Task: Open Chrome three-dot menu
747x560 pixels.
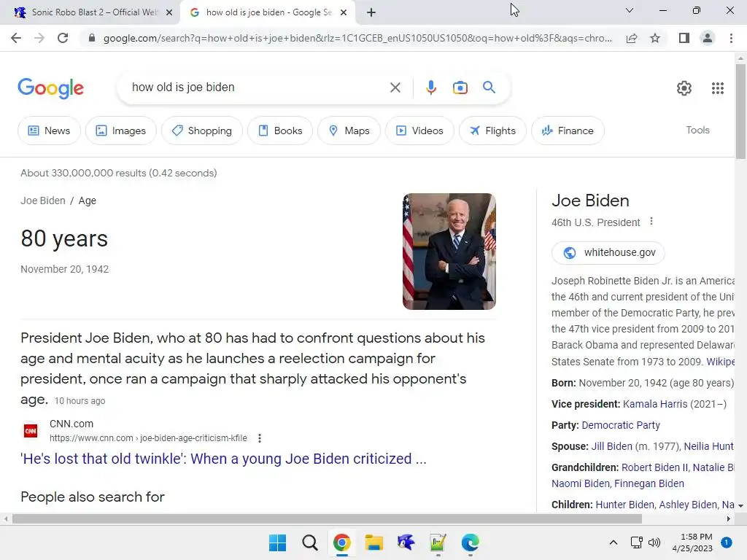Action: tap(731, 38)
